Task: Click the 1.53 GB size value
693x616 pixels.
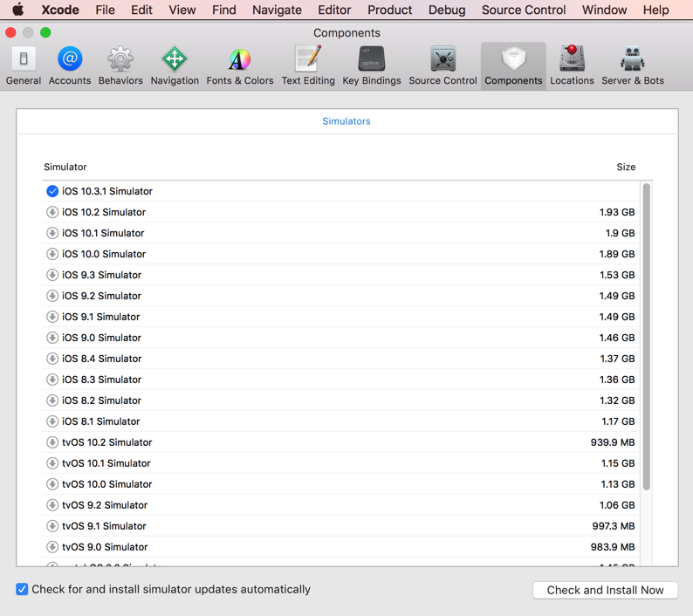Action: 617,275
